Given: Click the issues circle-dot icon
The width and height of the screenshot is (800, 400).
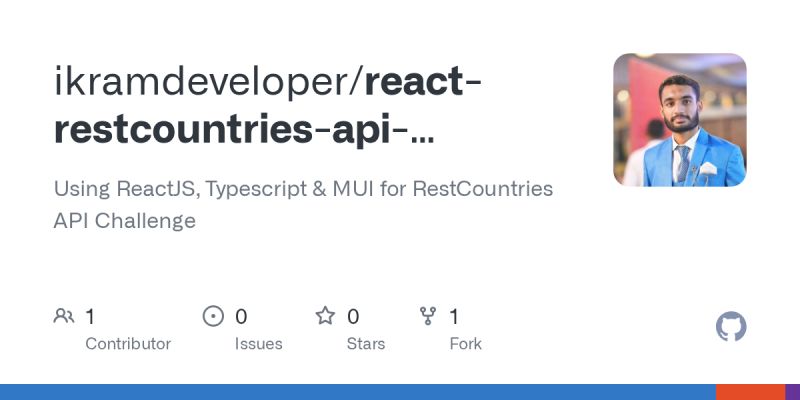Looking at the screenshot, I should pyautogui.click(x=213, y=316).
